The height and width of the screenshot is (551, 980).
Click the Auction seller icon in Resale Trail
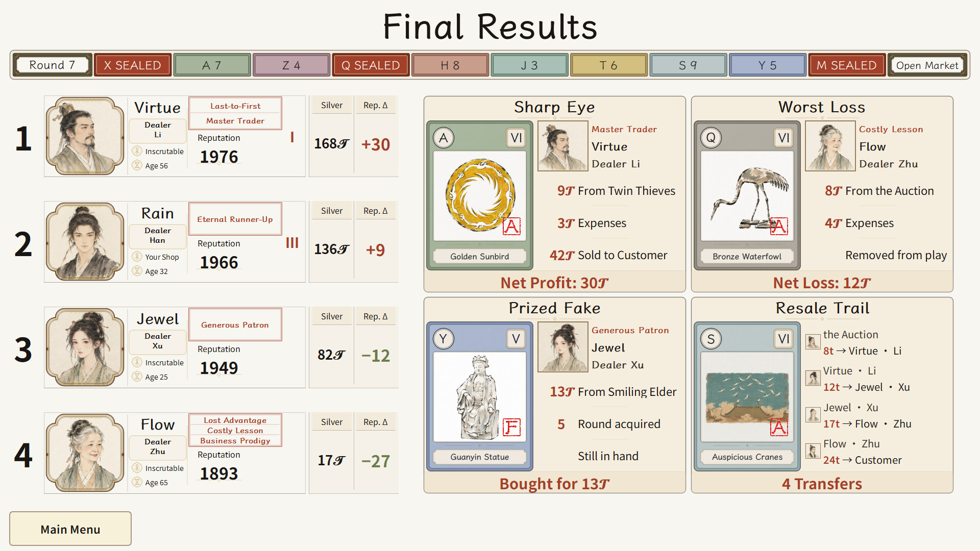click(813, 342)
